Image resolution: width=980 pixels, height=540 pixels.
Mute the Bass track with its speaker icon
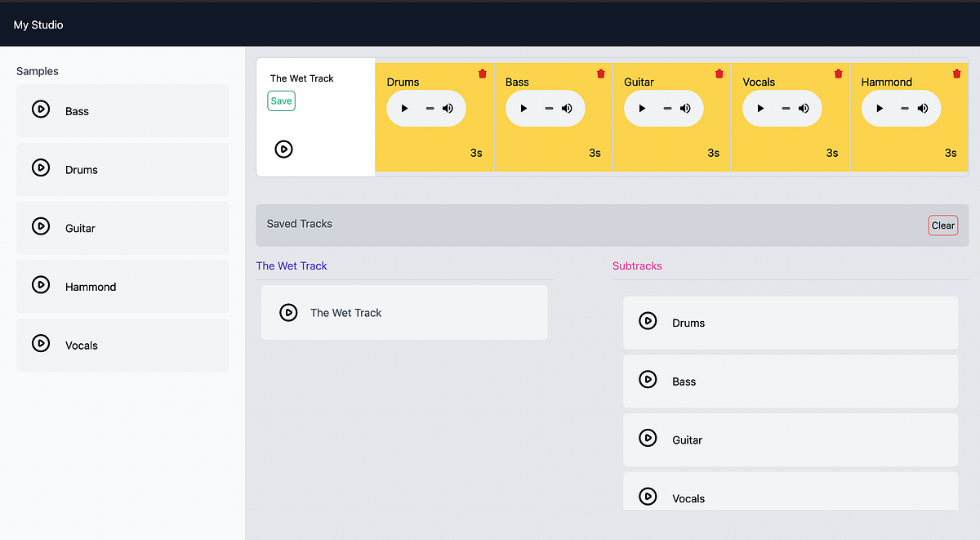567,108
